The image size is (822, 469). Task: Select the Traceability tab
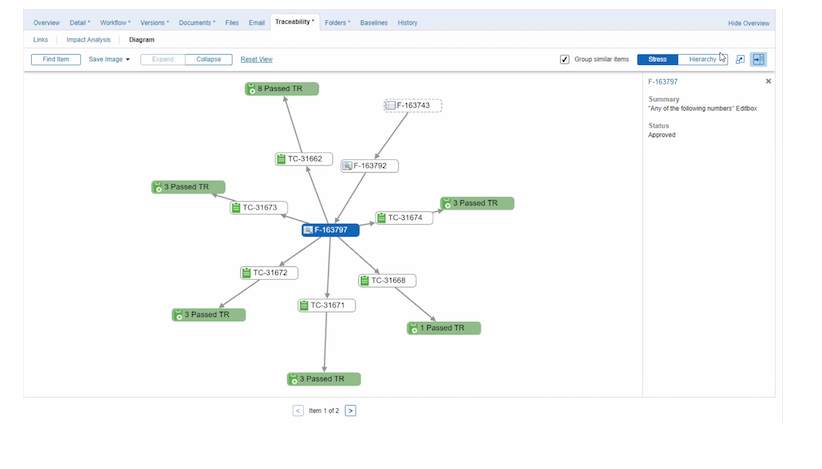tap(295, 22)
